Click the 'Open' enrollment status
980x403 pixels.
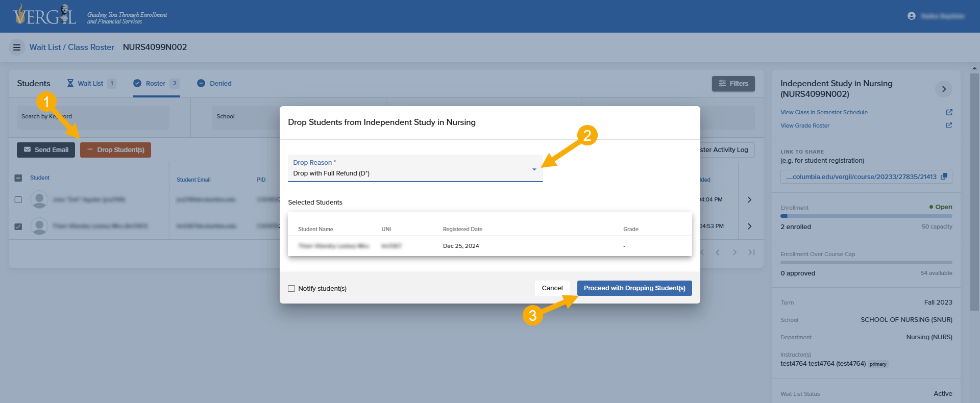pos(941,207)
